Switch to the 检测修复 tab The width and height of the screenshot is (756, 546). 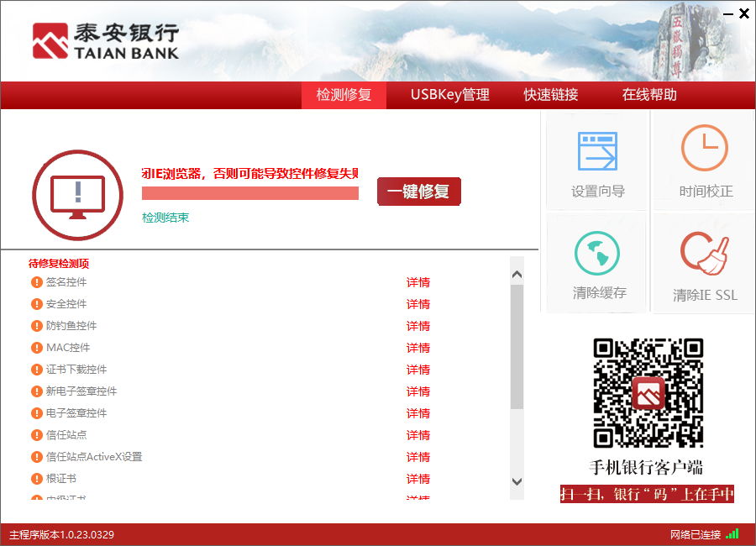(x=344, y=95)
